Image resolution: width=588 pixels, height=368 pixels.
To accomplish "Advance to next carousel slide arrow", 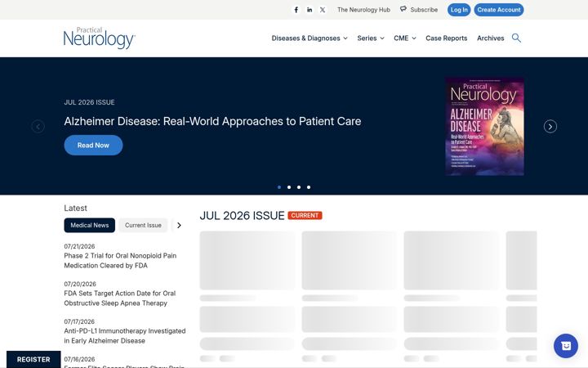I will [x=550, y=127].
